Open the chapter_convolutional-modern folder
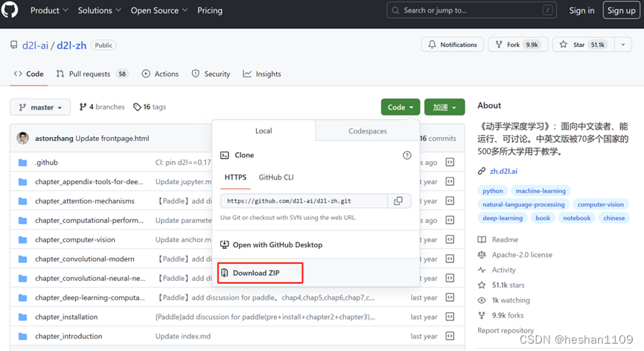Screen dimensions: 644x351 pos(85,259)
